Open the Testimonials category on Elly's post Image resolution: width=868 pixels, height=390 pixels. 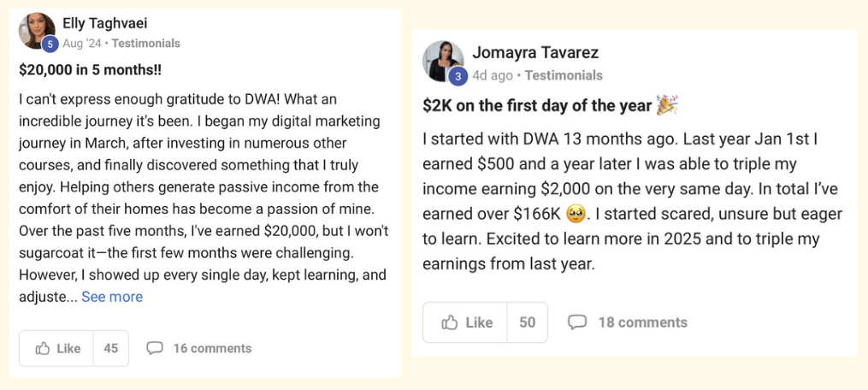pos(145,44)
